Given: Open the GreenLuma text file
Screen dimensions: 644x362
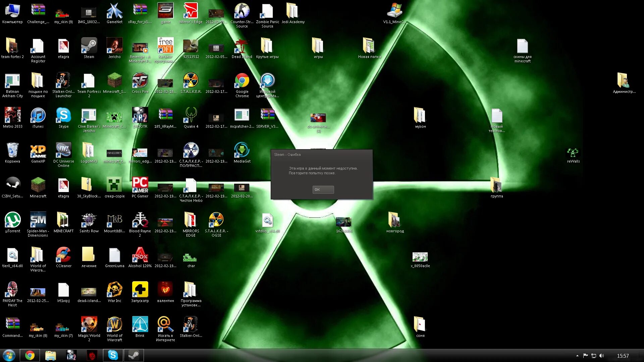Looking at the screenshot, I should click(114, 255).
